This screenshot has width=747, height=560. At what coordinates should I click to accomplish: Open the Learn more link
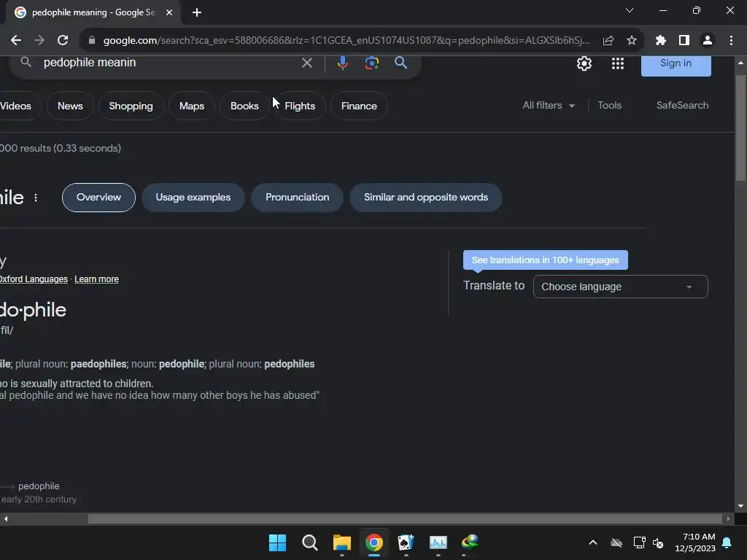click(96, 279)
